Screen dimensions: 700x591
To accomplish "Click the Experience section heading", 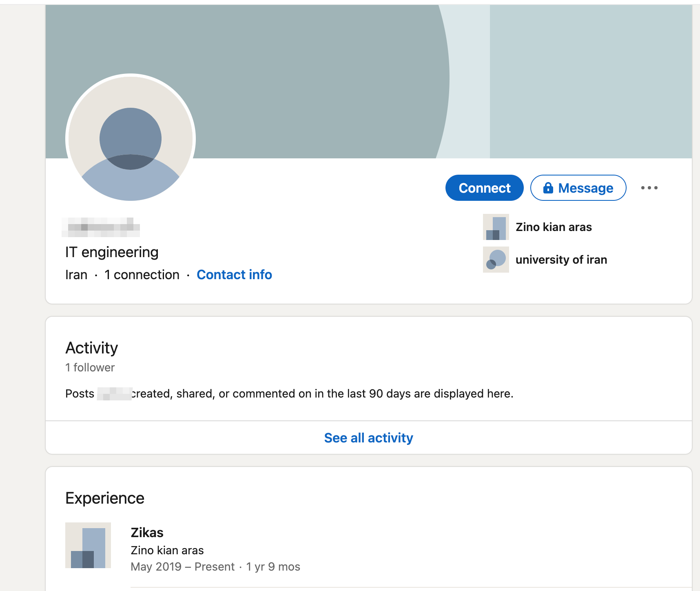I will [105, 498].
